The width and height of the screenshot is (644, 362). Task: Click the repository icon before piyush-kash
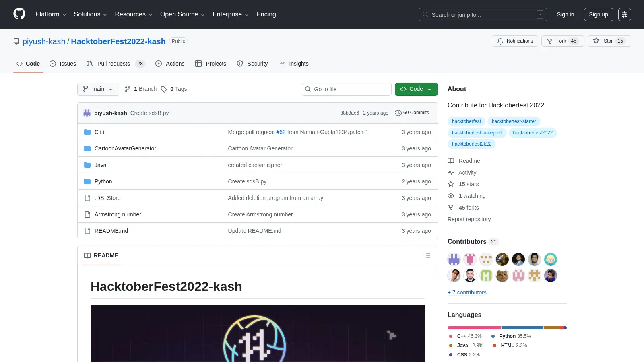(x=16, y=41)
